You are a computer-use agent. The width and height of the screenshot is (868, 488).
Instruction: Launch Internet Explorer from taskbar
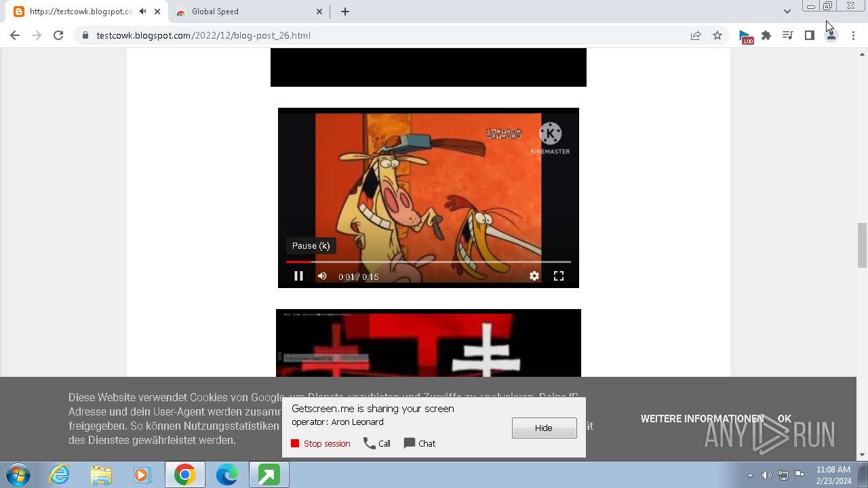pyautogui.click(x=60, y=475)
